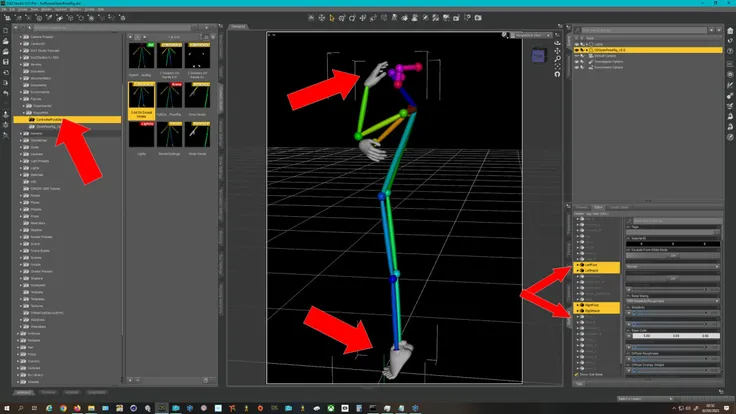Click the Open file folder icon in left sidebar
This screenshot has height=414, width=736.
(6, 41)
